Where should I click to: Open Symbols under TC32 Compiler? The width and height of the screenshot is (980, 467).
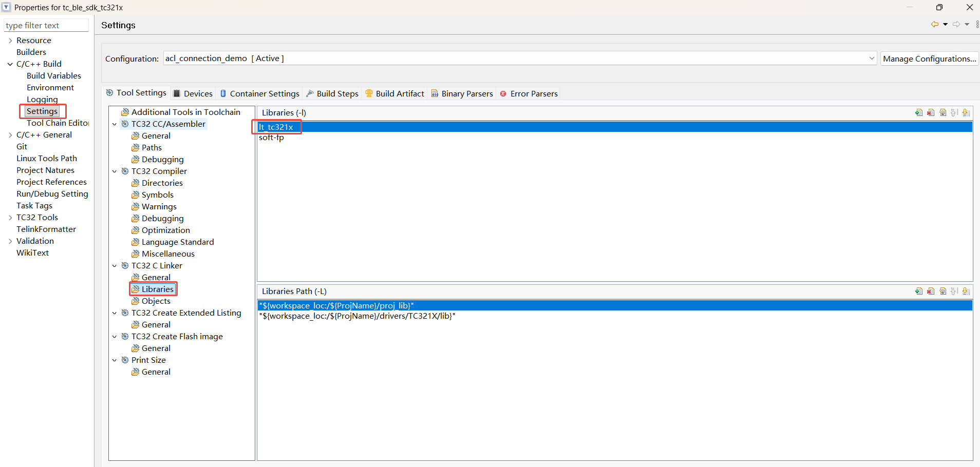point(153,195)
